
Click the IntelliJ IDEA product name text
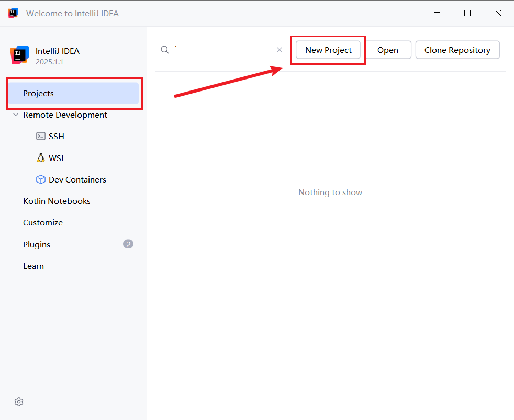point(58,51)
